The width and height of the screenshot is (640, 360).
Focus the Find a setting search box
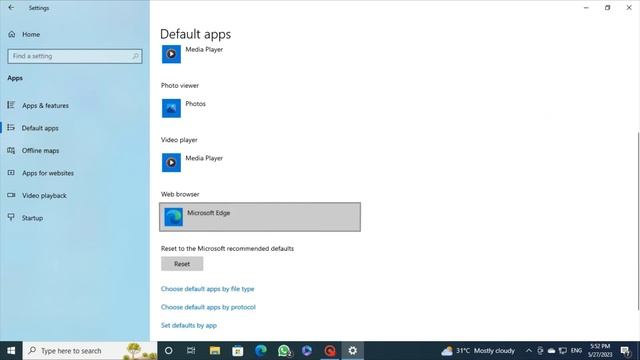[75, 56]
